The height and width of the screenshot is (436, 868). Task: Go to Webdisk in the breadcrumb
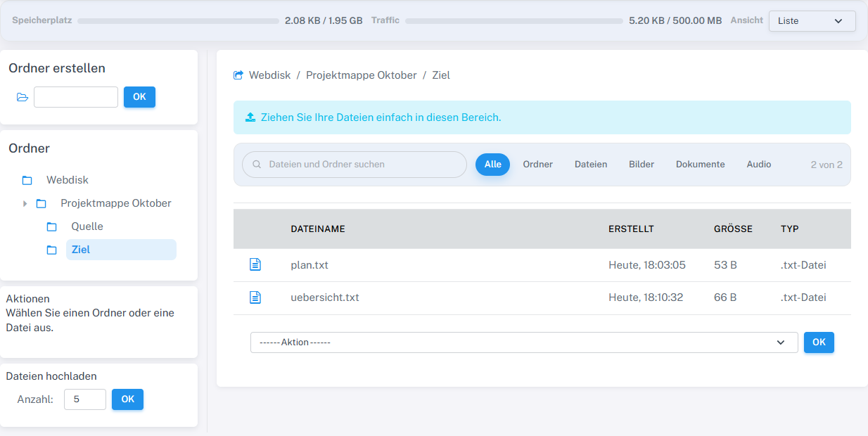pyautogui.click(x=269, y=75)
